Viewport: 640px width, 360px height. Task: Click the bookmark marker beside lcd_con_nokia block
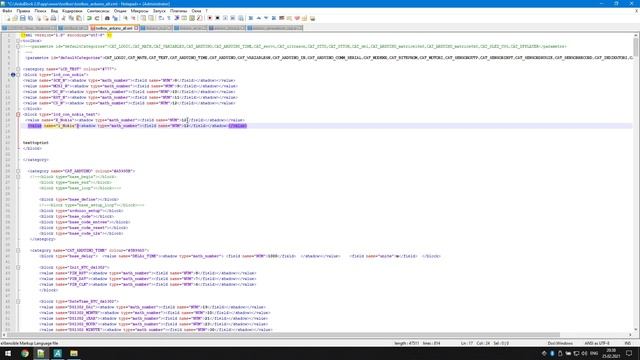(13, 75)
